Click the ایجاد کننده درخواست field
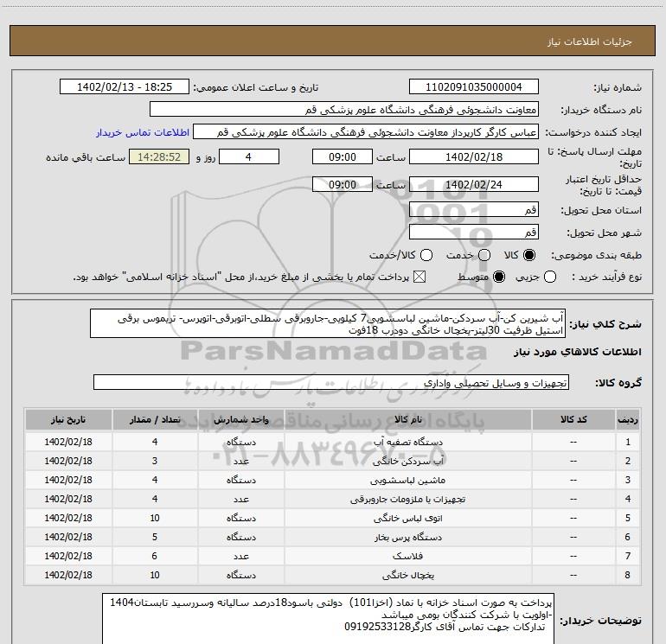 coord(366,132)
